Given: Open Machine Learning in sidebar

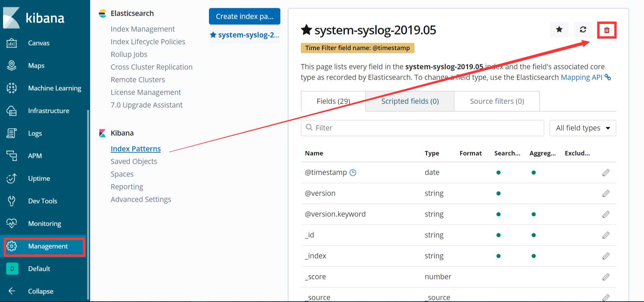Looking at the screenshot, I should 55,88.
